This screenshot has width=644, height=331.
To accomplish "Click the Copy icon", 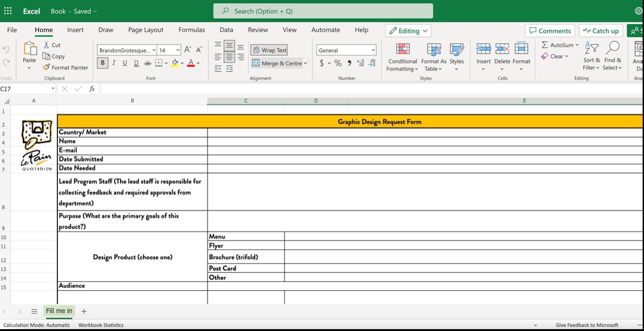I will pos(47,56).
